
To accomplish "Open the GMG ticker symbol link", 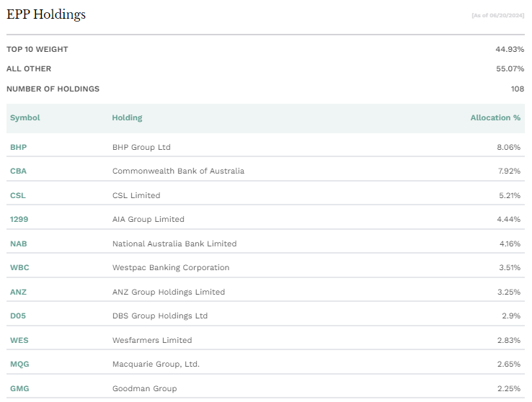I will coord(19,388).
